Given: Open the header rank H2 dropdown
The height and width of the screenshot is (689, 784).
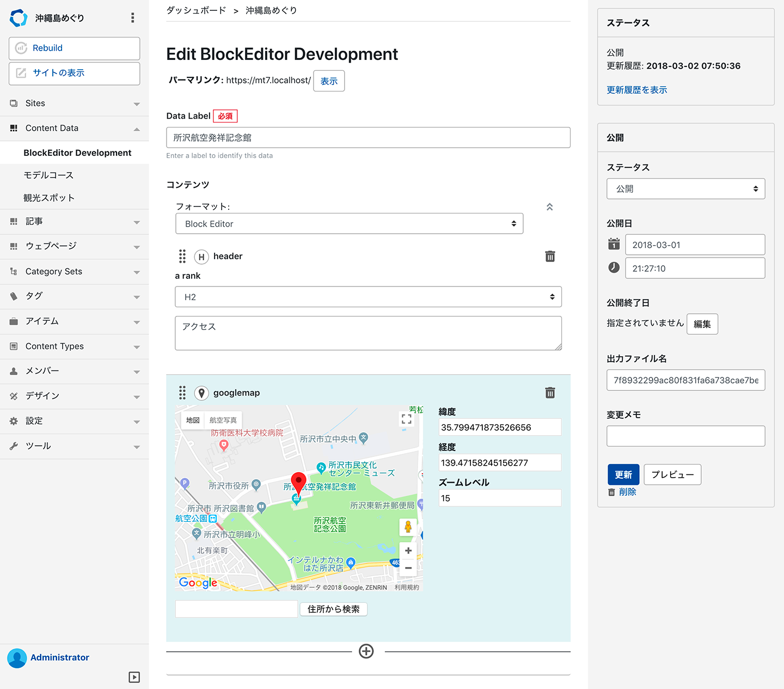Looking at the screenshot, I should [x=369, y=297].
